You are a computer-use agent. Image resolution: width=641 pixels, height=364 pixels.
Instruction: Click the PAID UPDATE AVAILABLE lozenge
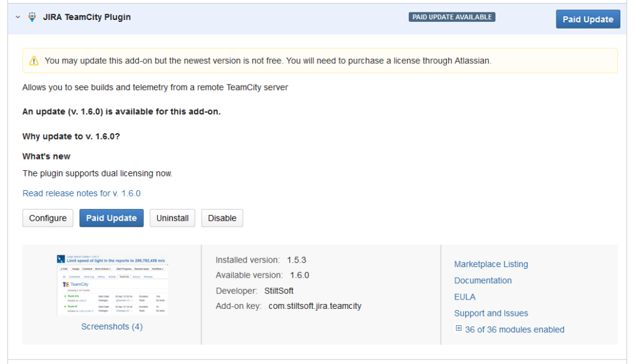pyautogui.click(x=451, y=17)
